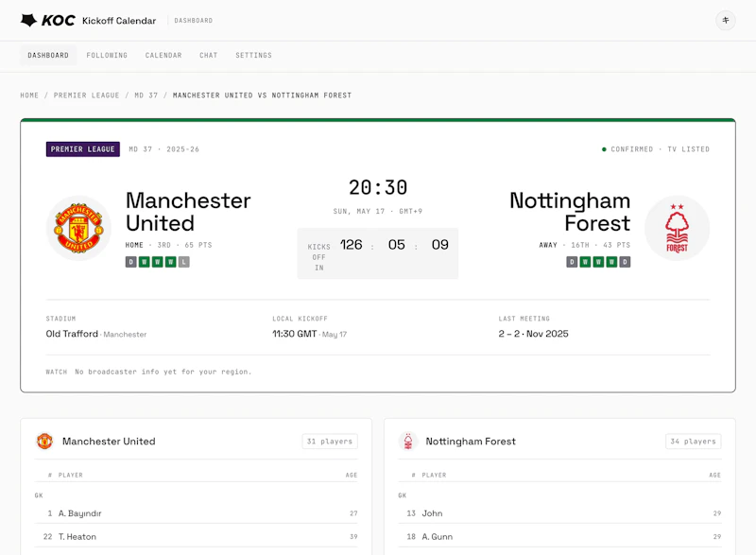Screen dimensions: 756x555
Task: Click the KOC wolf logo icon
Action: tap(29, 20)
